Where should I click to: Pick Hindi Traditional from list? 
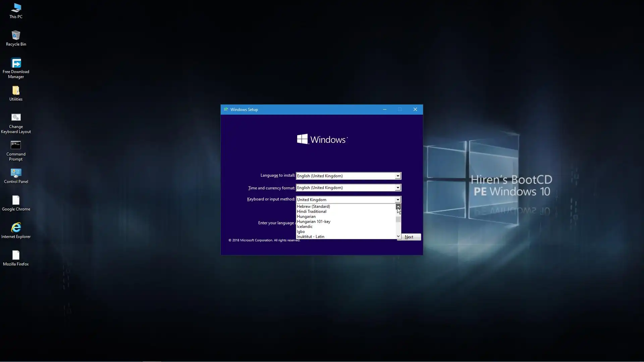pyautogui.click(x=311, y=212)
